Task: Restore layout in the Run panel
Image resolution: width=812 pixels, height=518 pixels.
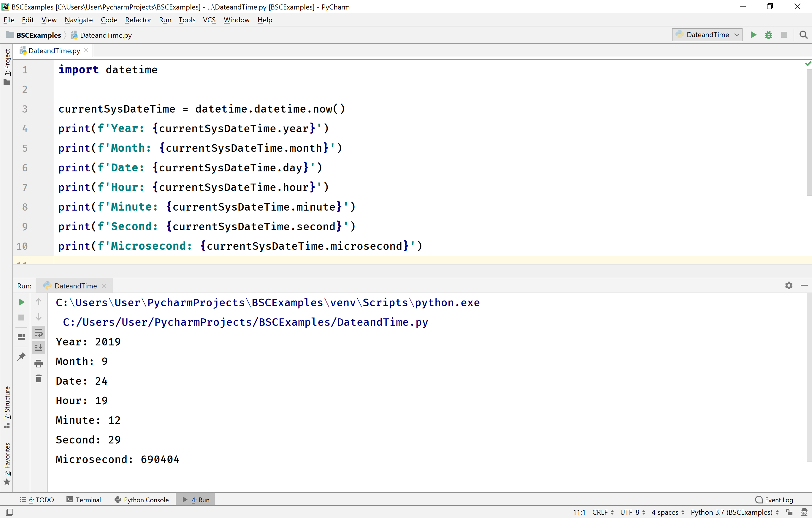Action: pos(21,337)
